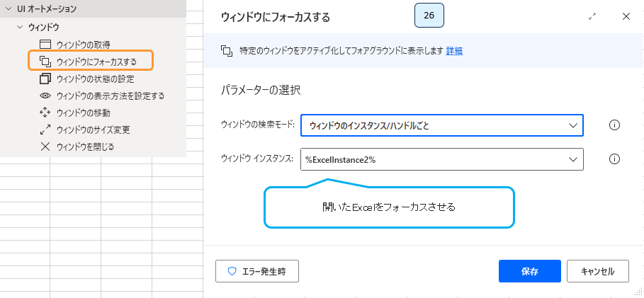Click the eye icon for window visibility
Screen dimensions: 644x298
coord(45,96)
